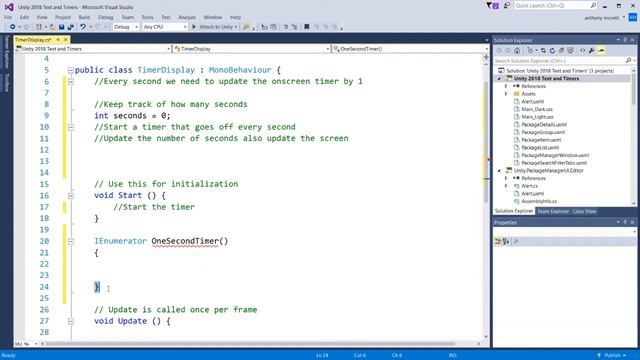Click the editor horizontal scrollbar
This screenshot has width=640, height=360.
261,344
